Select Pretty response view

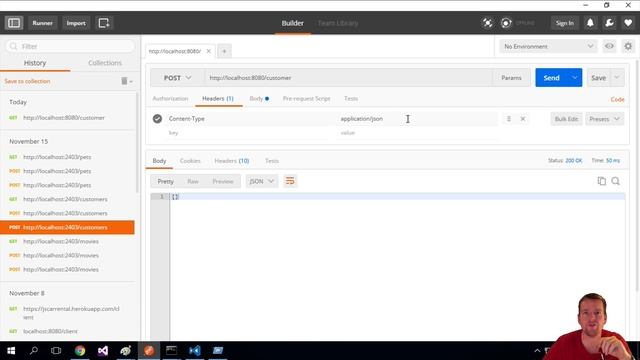pos(166,181)
